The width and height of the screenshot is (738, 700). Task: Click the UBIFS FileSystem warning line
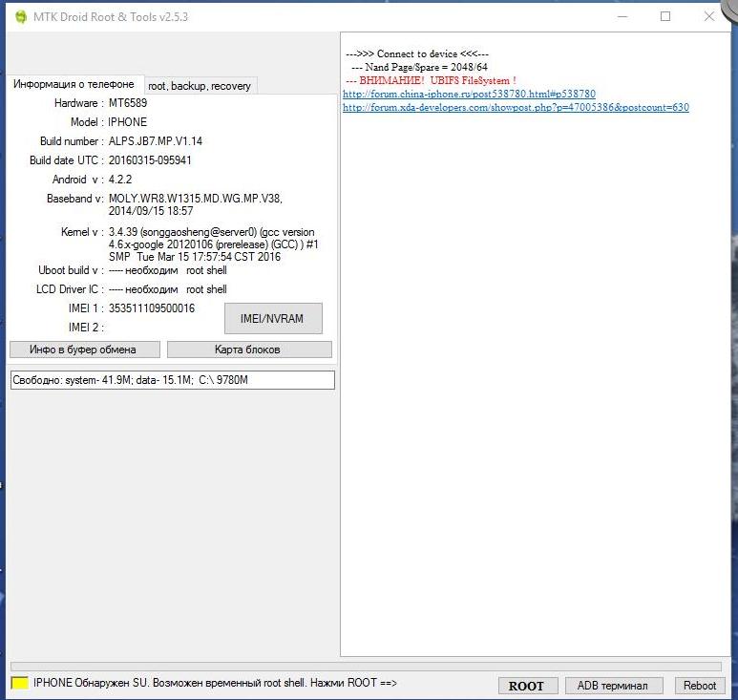coord(431,81)
